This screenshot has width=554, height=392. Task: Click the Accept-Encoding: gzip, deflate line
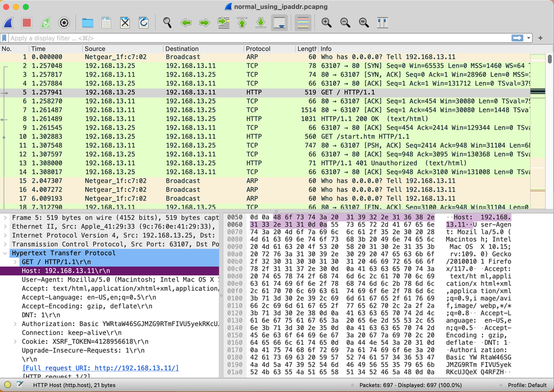(109, 306)
